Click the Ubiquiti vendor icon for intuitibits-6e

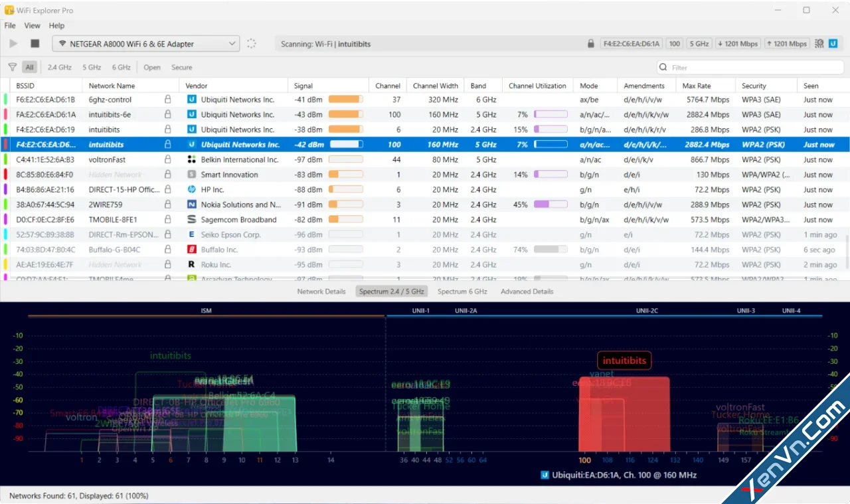point(192,114)
